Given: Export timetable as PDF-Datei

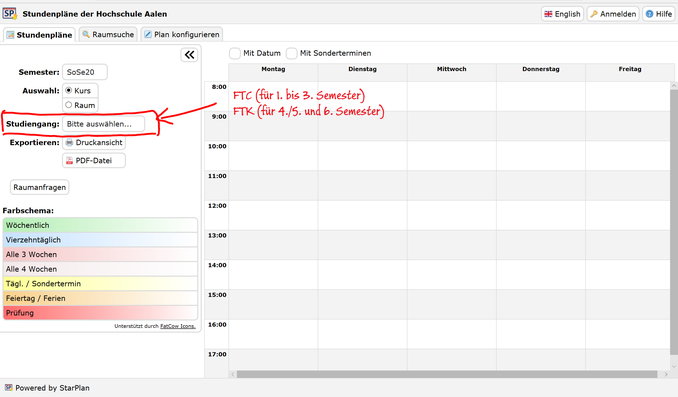Looking at the screenshot, I should click(94, 160).
